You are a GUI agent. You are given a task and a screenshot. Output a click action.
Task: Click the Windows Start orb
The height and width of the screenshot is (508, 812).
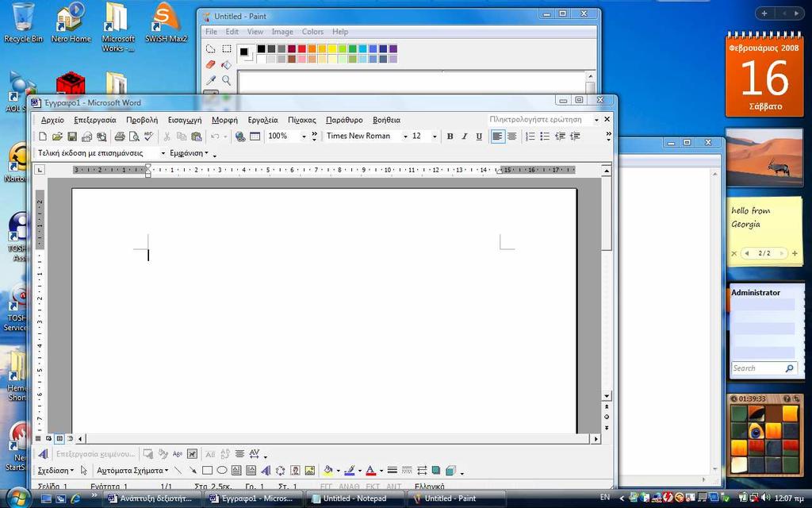click(18, 498)
